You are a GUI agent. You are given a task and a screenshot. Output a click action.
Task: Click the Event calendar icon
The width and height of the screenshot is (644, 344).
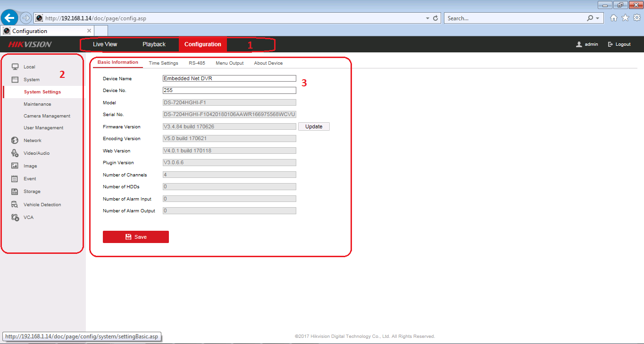coord(15,178)
